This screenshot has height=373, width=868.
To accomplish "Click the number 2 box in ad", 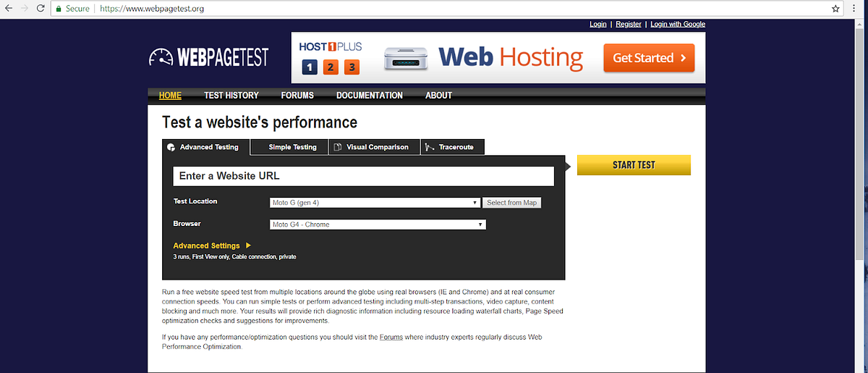I will [330, 67].
